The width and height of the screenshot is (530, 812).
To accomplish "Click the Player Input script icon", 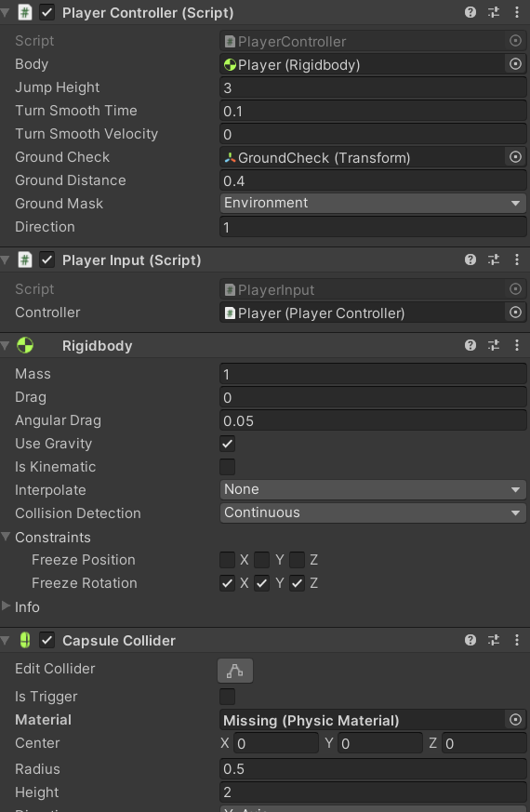I will (x=25, y=260).
